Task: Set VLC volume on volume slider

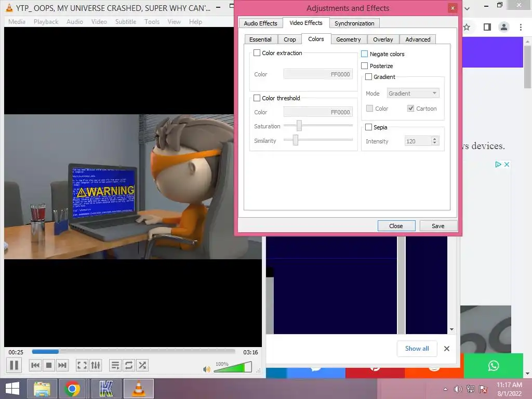Action: point(233,367)
